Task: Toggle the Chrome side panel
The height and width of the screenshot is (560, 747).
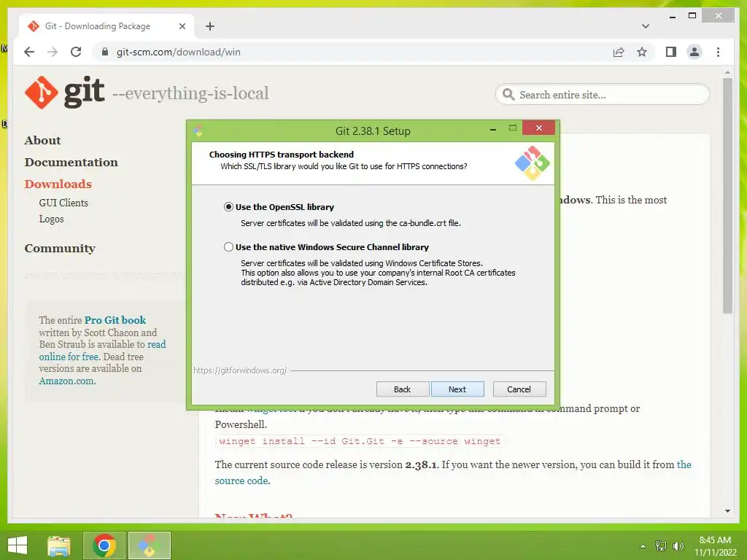Action: [x=671, y=52]
